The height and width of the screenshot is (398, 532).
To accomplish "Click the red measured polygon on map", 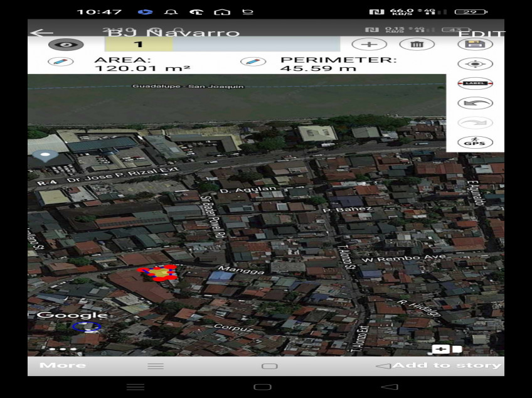I will pos(158,272).
